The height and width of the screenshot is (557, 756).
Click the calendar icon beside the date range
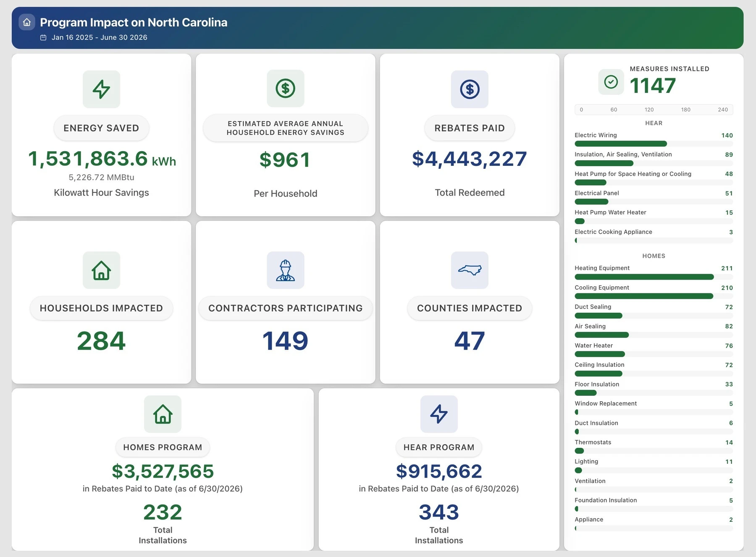(43, 37)
